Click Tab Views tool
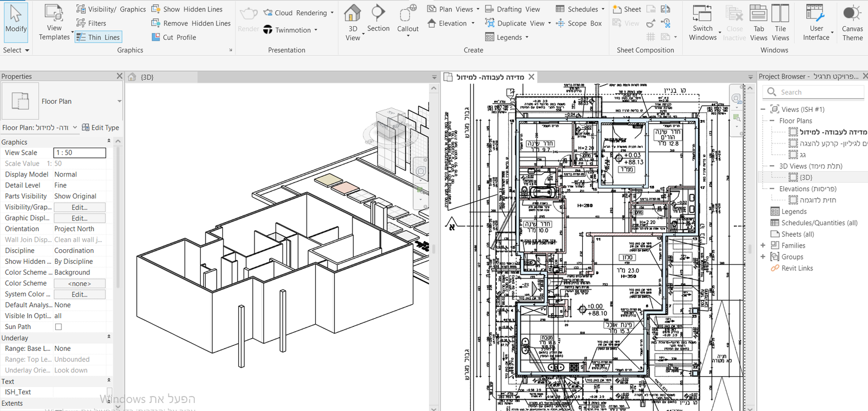 point(758,23)
